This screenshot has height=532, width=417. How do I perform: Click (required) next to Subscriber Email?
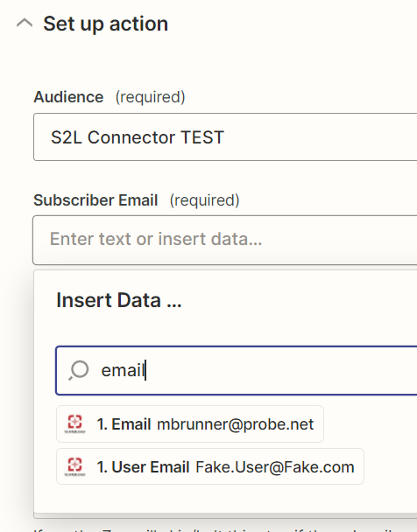pyautogui.click(x=205, y=200)
